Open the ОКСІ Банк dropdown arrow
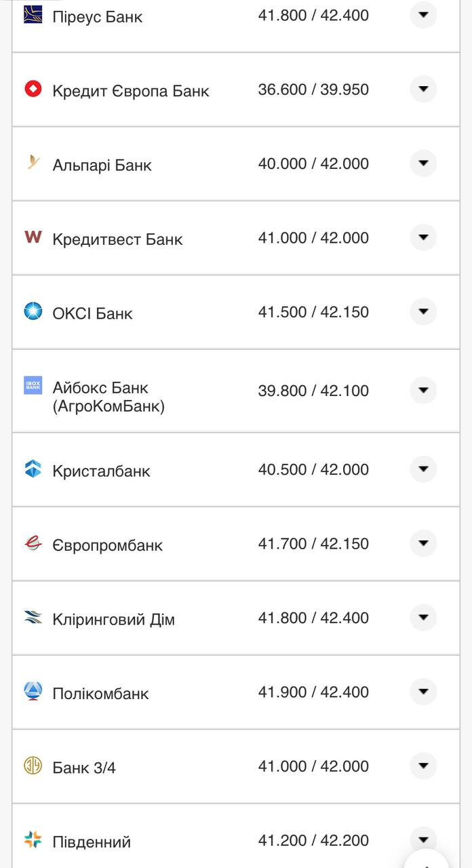The width and height of the screenshot is (472, 868). coord(423,312)
